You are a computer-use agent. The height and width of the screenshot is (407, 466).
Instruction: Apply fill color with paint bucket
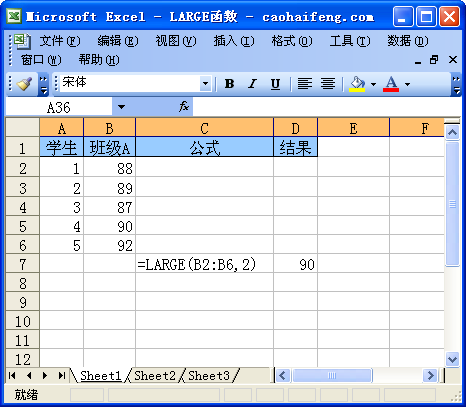pyautogui.click(x=357, y=84)
